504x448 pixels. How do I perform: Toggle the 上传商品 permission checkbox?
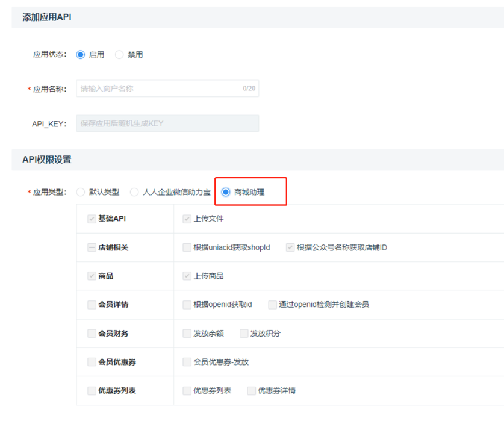pos(187,276)
